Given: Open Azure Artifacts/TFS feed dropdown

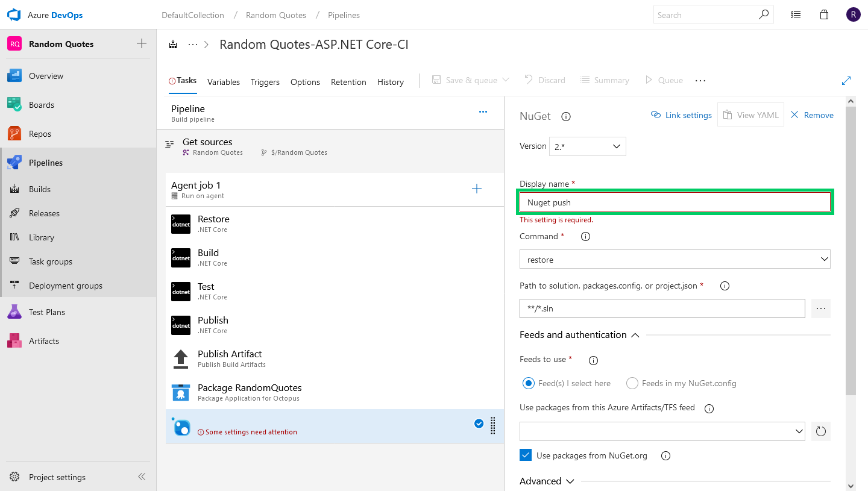Looking at the screenshot, I should click(x=662, y=431).
